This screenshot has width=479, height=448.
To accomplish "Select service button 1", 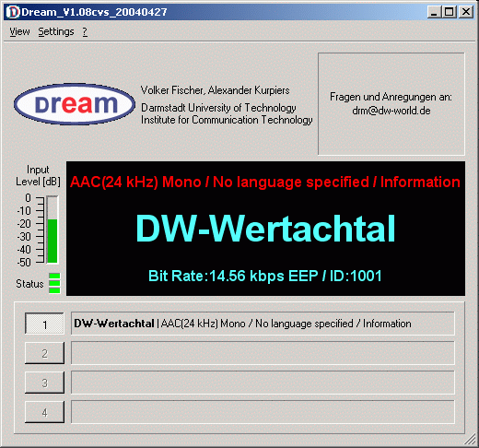I will pyautogui.click(x=44, y=324).
